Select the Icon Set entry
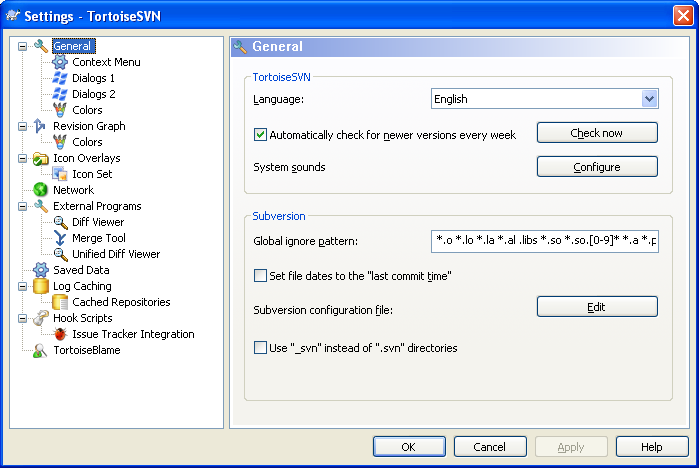 click(x=92, y=174)
